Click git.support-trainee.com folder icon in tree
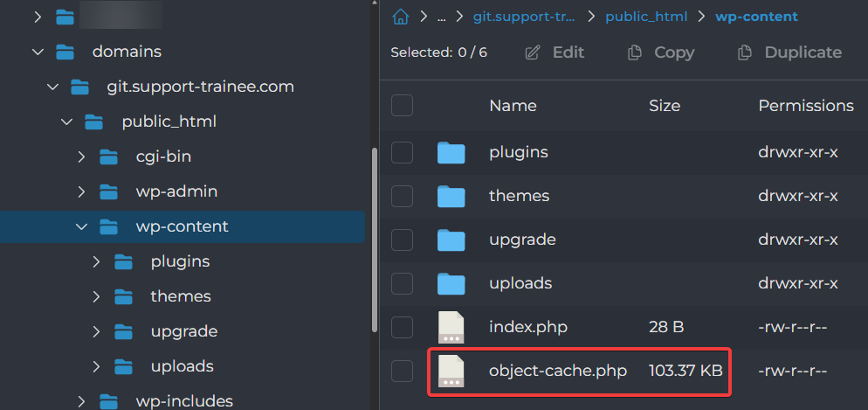868x410 pixels. tap(80, 87)
